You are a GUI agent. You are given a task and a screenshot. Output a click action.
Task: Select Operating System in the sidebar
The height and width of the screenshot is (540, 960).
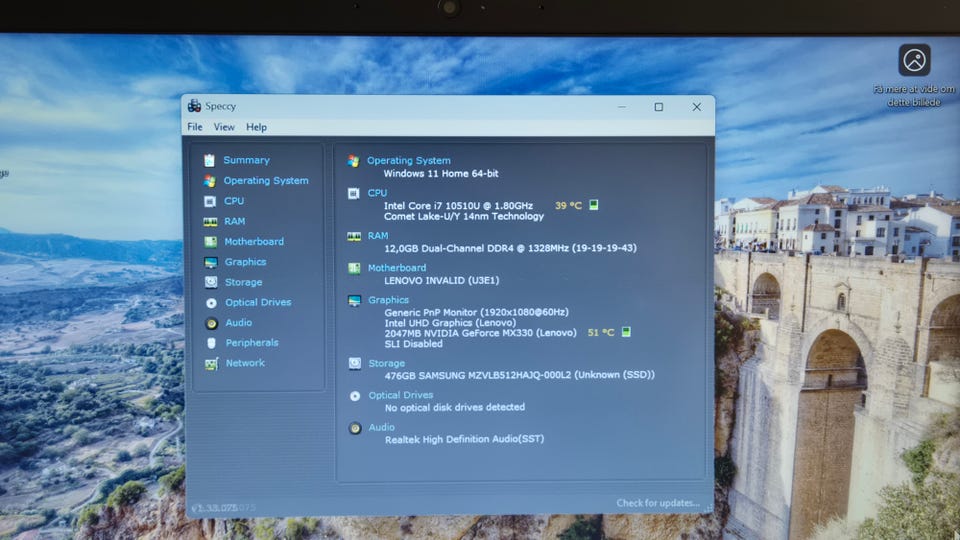(x=266, y=181)
